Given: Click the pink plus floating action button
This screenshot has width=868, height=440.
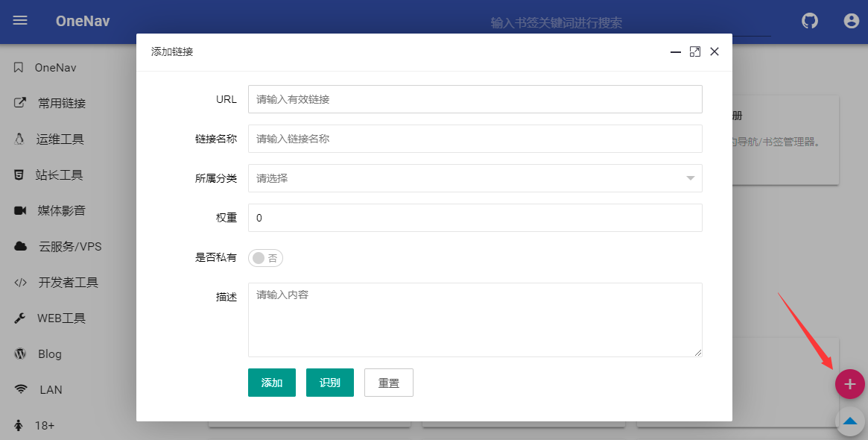Looking at the screenshot, I should [x=850, y=384].
